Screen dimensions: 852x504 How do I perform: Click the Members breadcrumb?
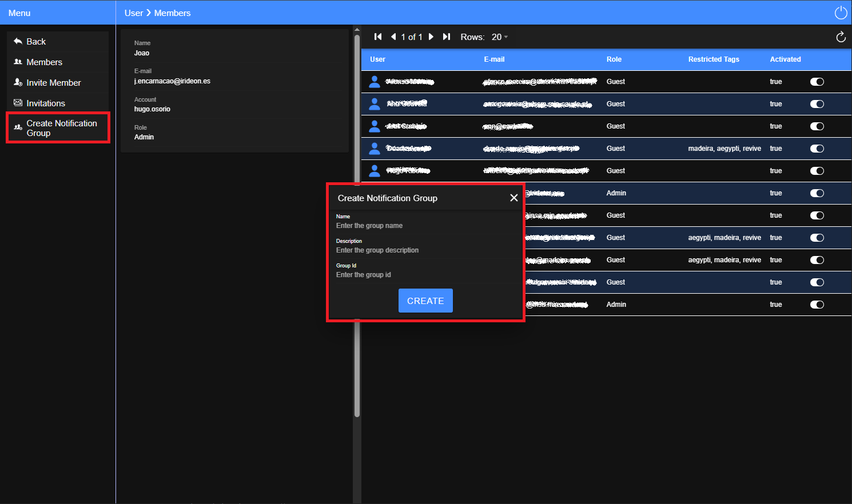pyautogui.click(x=172, y=13)
